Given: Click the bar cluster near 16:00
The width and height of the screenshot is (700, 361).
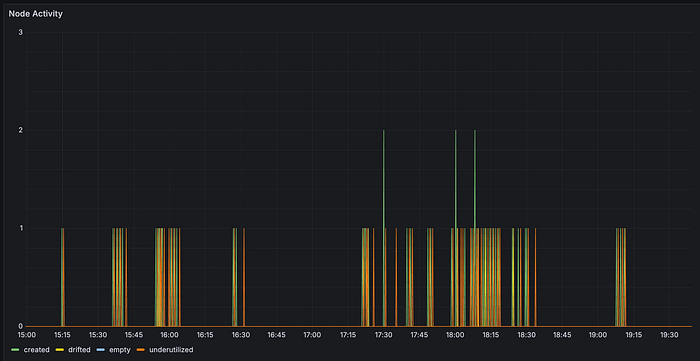Looking at the screenshot, I should [168, 277].
